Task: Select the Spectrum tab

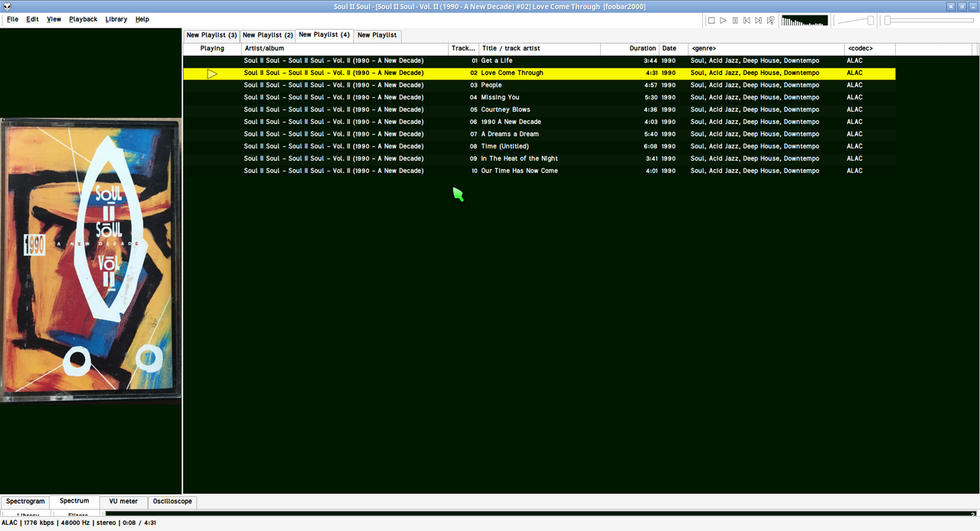Action: point(74,501)
